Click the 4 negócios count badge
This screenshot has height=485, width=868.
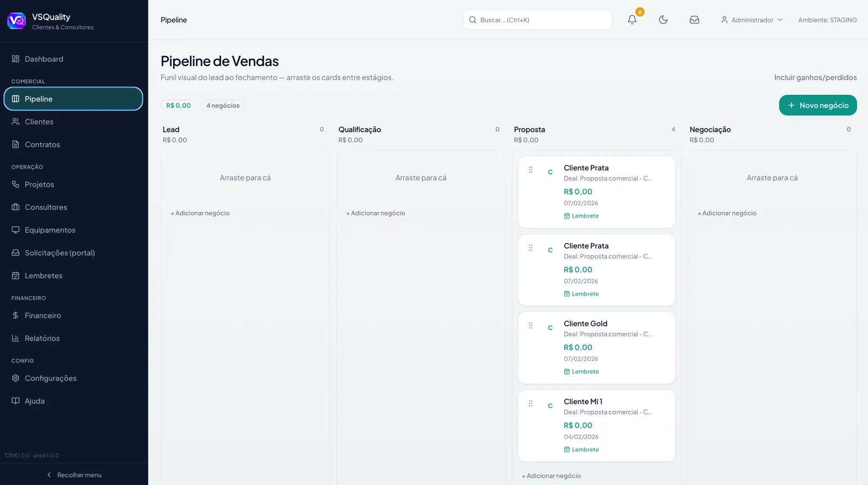[x=223, y=106]
